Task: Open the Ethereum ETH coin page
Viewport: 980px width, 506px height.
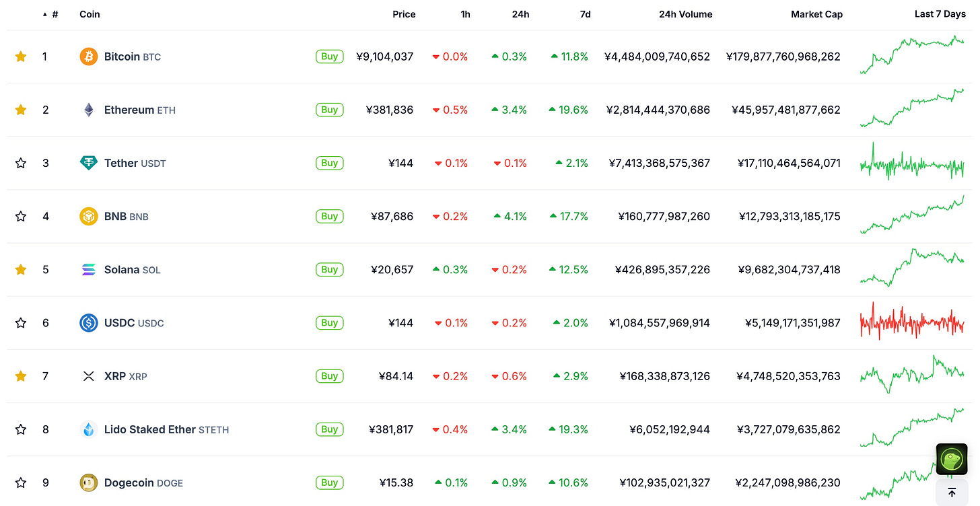Action: pos(140,110)
